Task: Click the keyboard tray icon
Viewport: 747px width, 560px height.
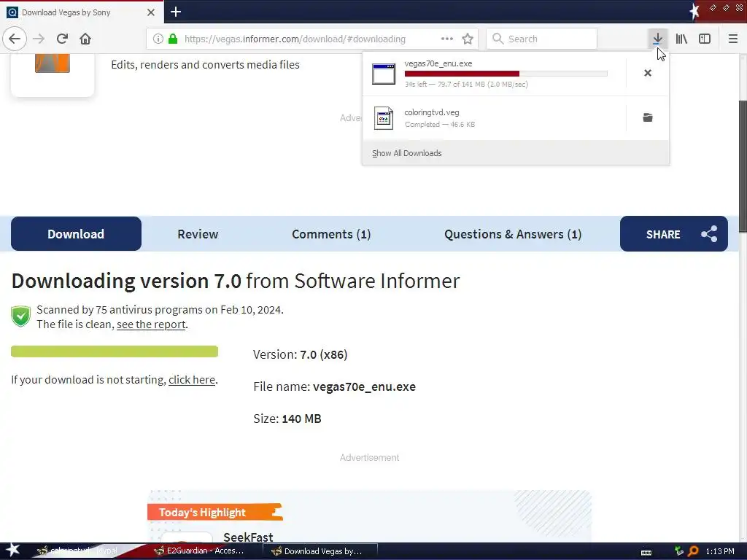Action: click(x=646, y=552)
